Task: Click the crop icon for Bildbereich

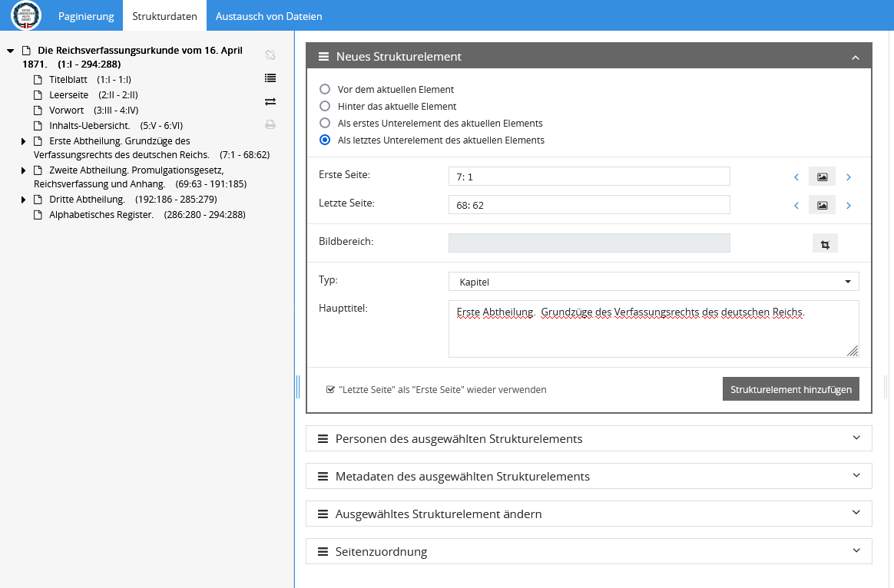Action: (825, 244)
